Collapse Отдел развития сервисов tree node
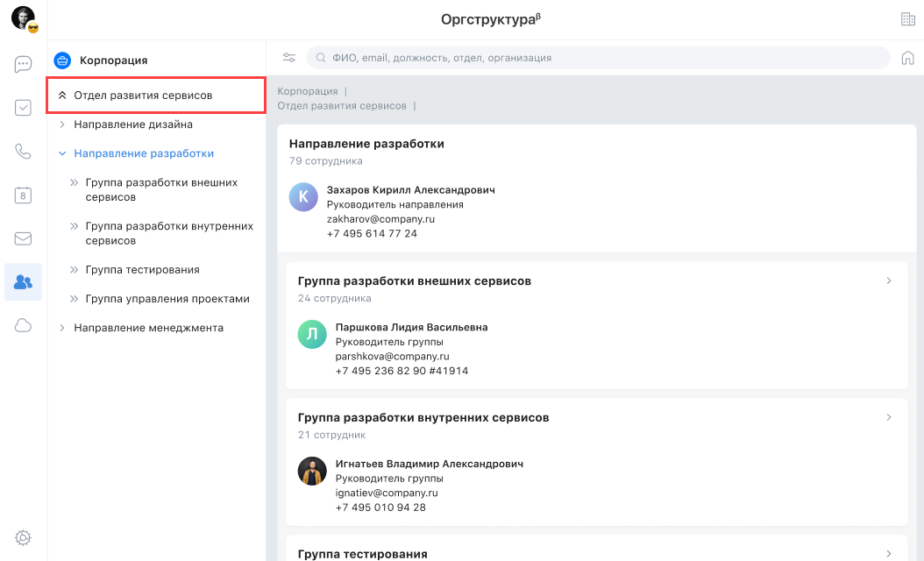Screen dimensions: 924x561 [62, 95]
